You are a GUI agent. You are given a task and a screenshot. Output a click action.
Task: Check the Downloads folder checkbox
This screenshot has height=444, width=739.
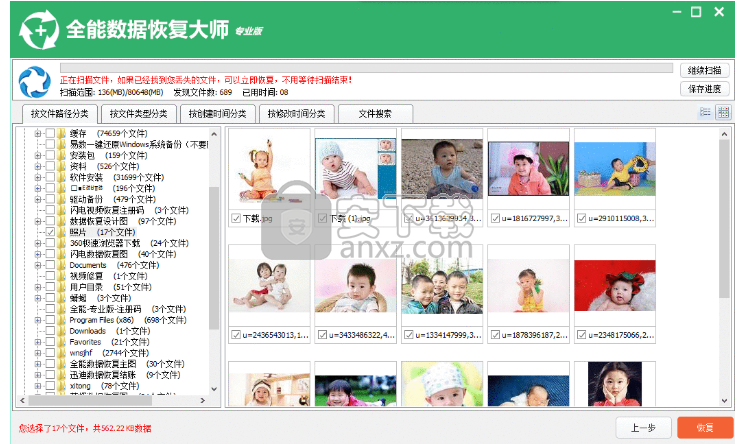tap(50, 331)
